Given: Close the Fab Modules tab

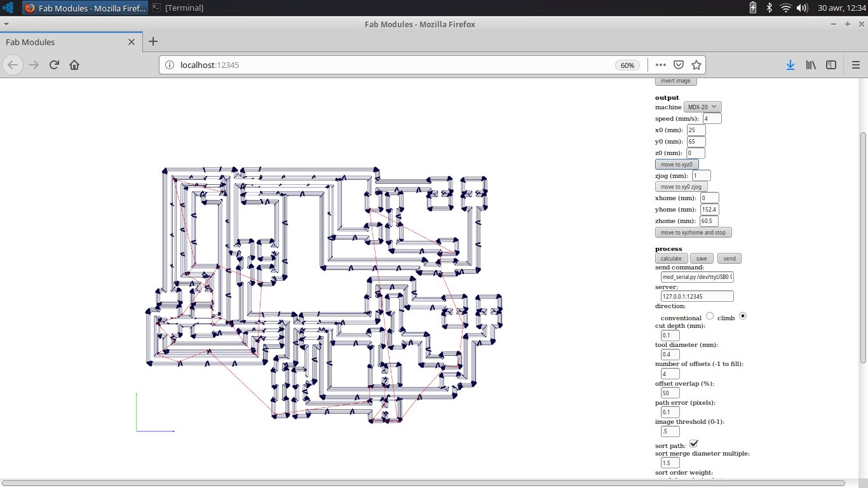Looking at the screenshot, I should 132,42.
